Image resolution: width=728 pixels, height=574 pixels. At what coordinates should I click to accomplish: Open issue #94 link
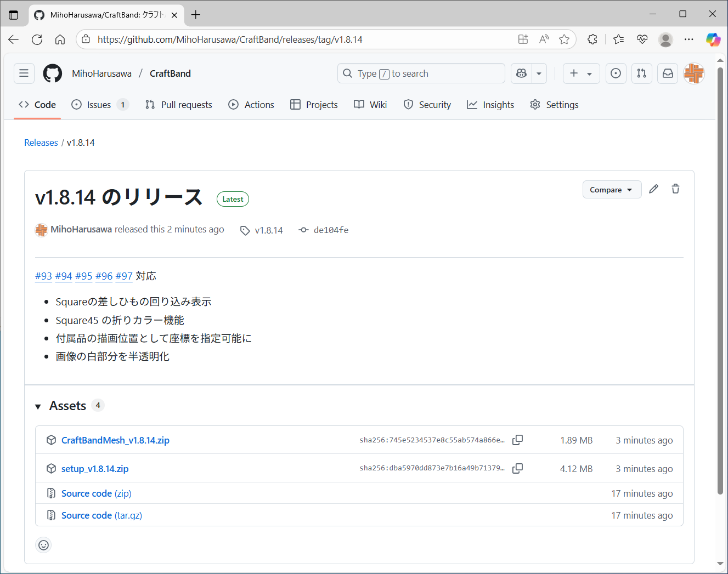click(x=64, y=276)
